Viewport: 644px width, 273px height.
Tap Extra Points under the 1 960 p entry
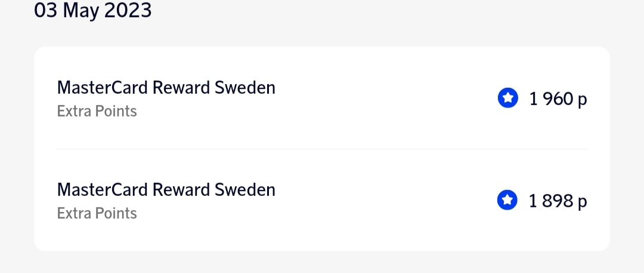point(97,111)
